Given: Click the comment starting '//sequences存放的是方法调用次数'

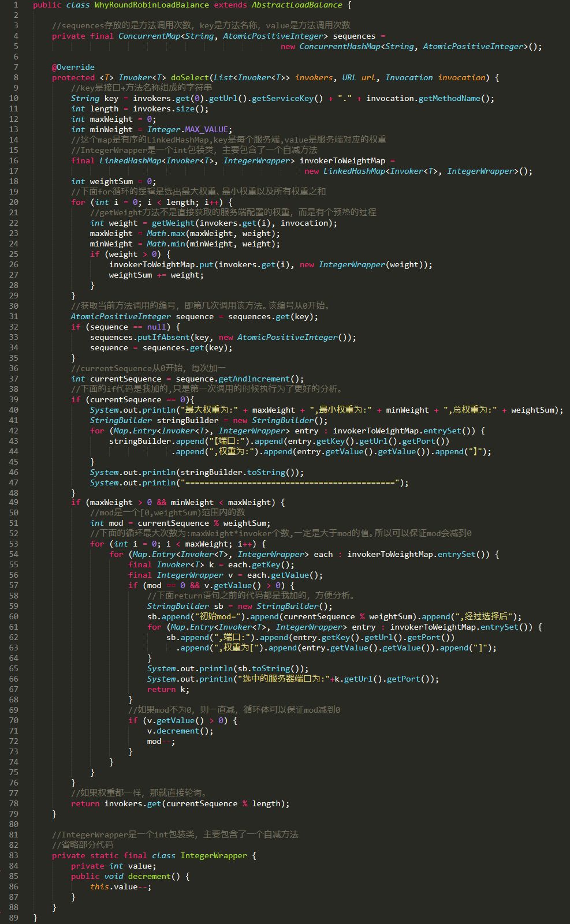Looking at the screenshot, I should tap(201, 25).
